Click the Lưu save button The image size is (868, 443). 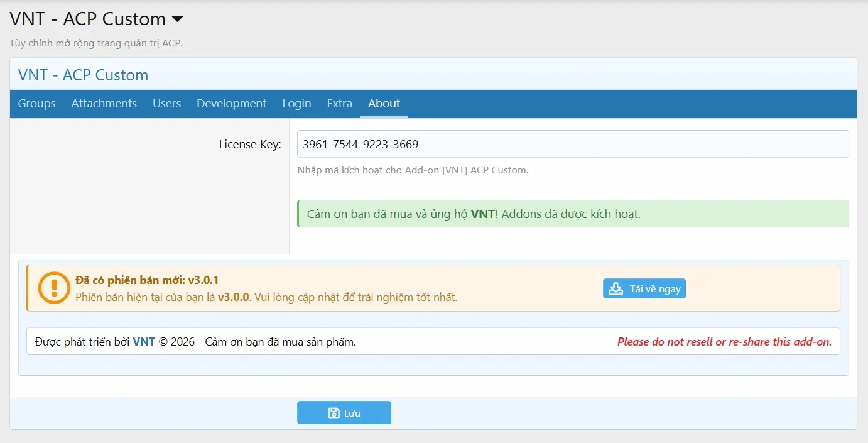[344, 413]
